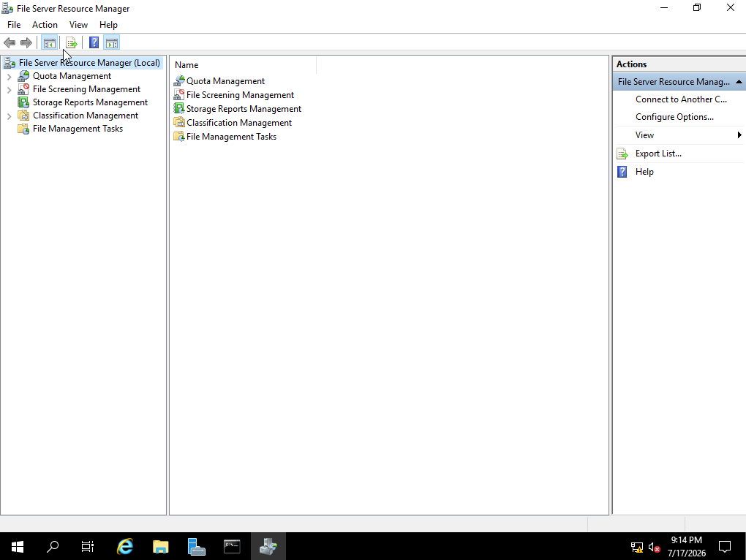Screen dimensions: 746x560
Task: Open the Action menu
Action: 45,25
